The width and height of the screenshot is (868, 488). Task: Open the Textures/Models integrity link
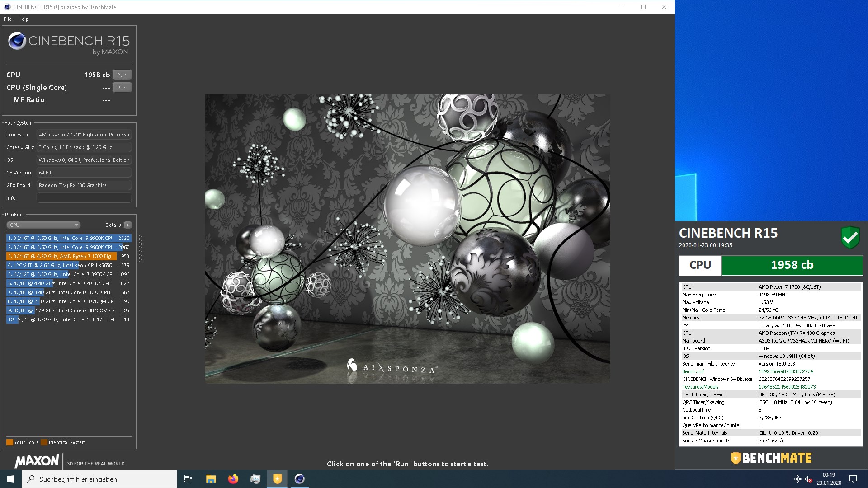700,387
